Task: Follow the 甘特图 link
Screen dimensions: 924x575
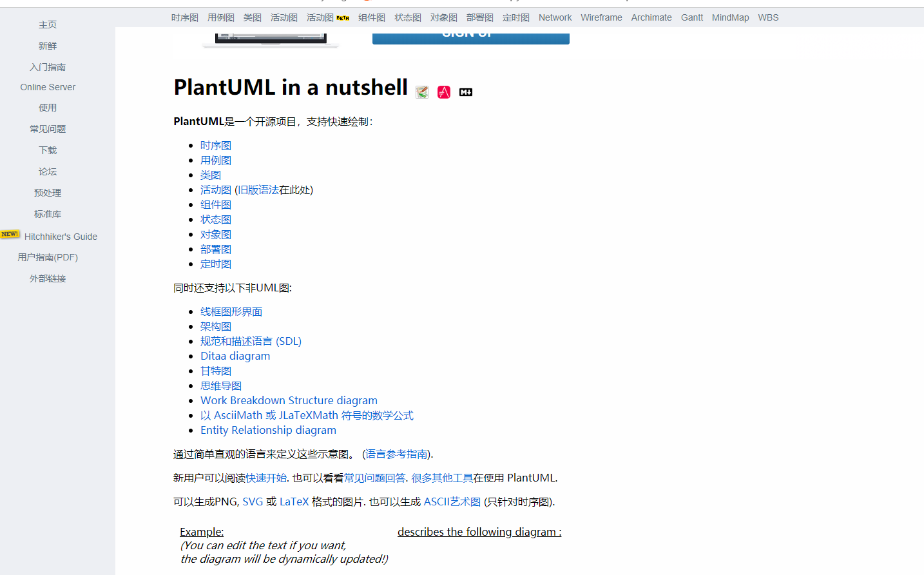Action: (216, 371)
